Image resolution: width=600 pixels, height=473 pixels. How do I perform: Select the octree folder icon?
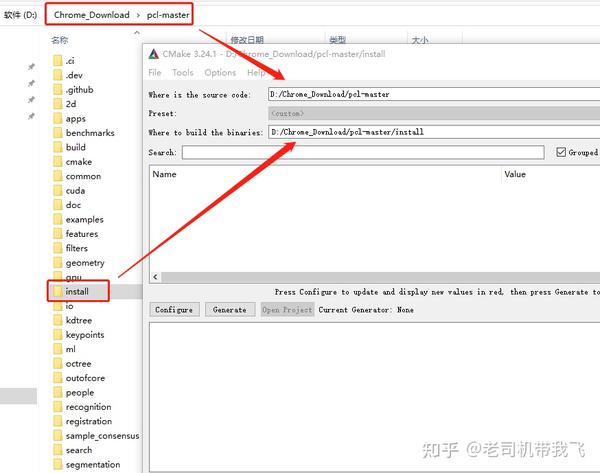(58, 363)
